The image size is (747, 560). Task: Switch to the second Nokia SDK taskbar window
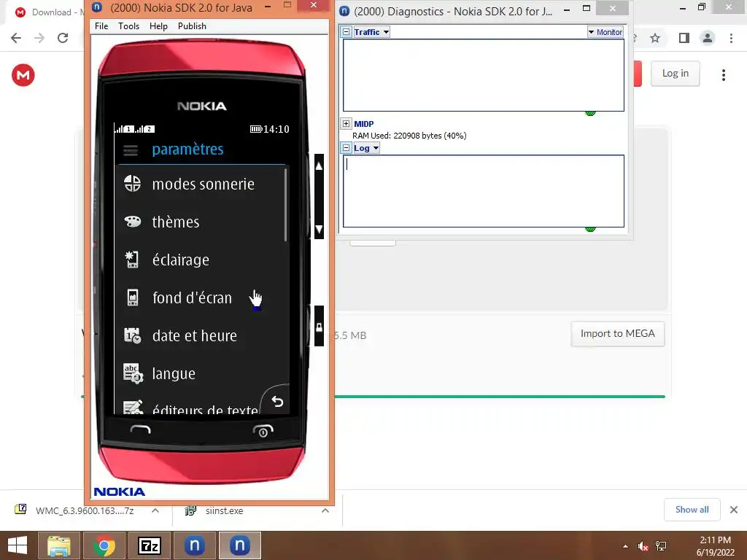(x=239, y=545)
